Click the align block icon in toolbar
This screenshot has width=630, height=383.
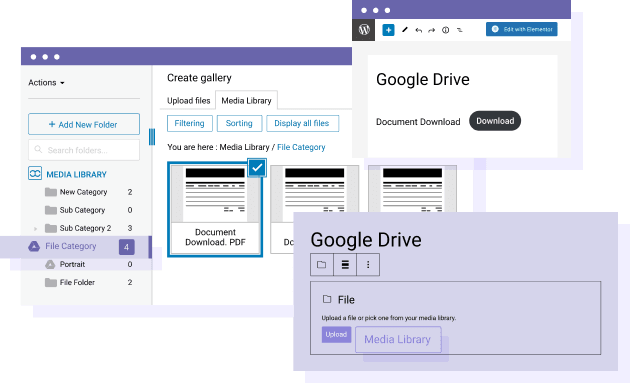click(x=345, y=264)
